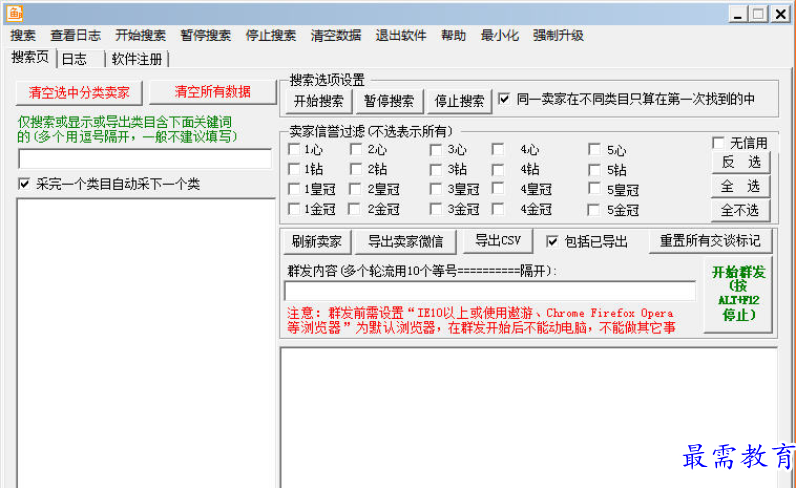Check the 4皇冠 reputation filter
Image resolution: width=804 pixels, height=488 pixels.
click(497, 189)
